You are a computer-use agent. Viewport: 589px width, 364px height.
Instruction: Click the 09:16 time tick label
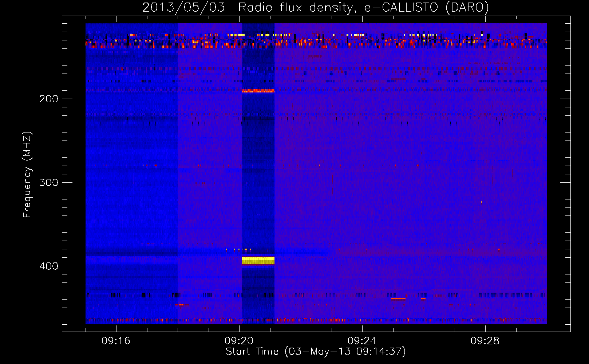coord(116,341)
